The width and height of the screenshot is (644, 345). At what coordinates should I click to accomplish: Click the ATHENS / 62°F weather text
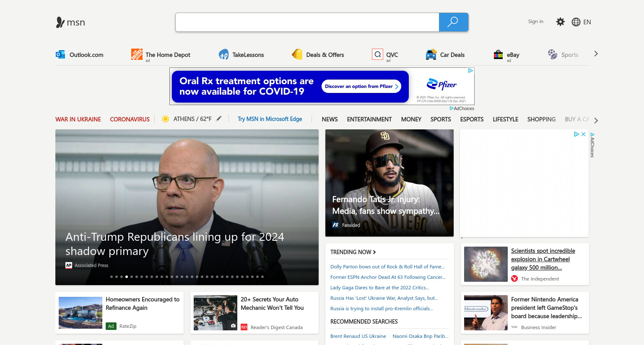[192, 119]
